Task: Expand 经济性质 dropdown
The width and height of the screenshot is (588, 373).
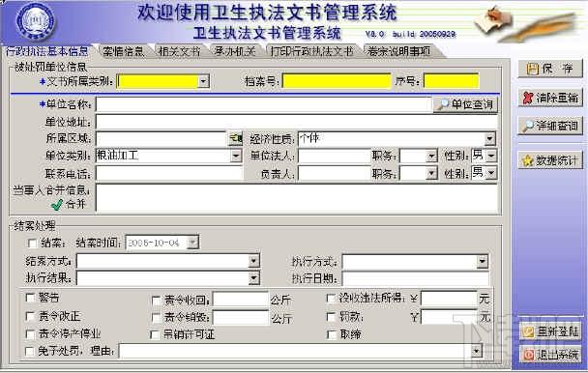Action: [489, 139]
